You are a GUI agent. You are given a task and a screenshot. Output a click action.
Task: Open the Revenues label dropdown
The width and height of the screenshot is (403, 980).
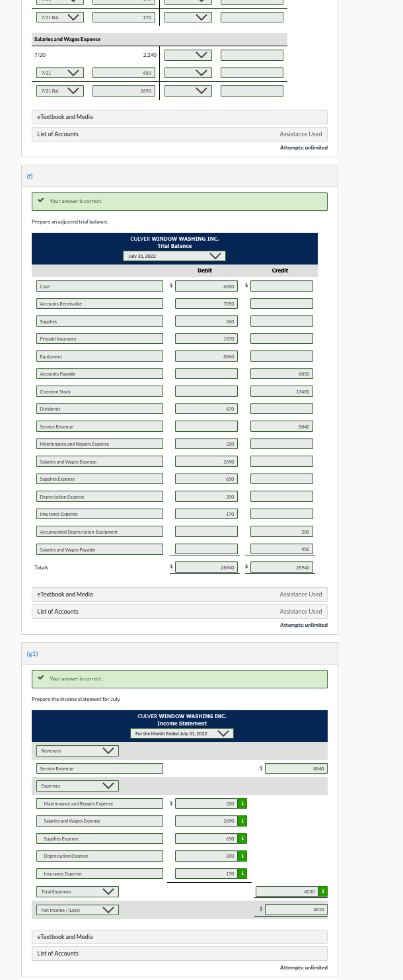tap(108, 751)
